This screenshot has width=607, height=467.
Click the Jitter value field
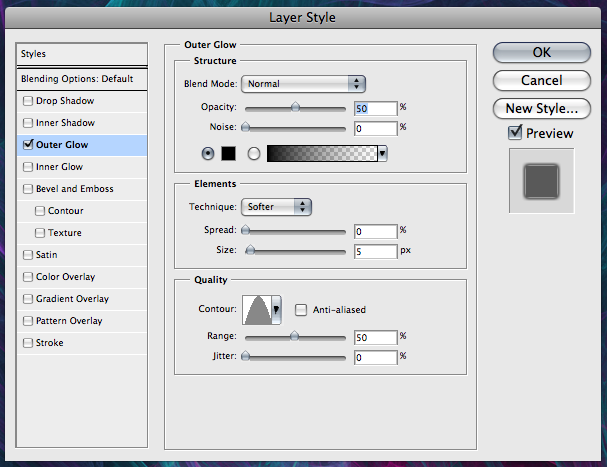click(376, 358)
